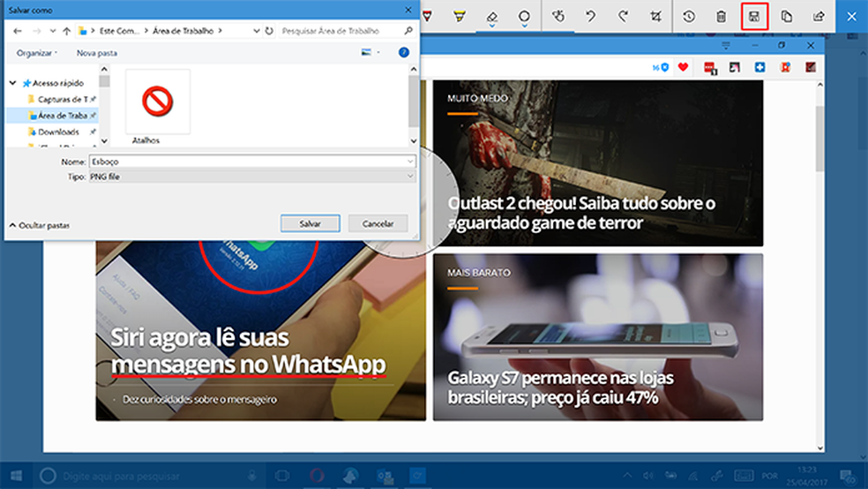Select the red pen tool
Viewport: 868px width, 489px height.
pyautogui.click(x=427, y=17)
